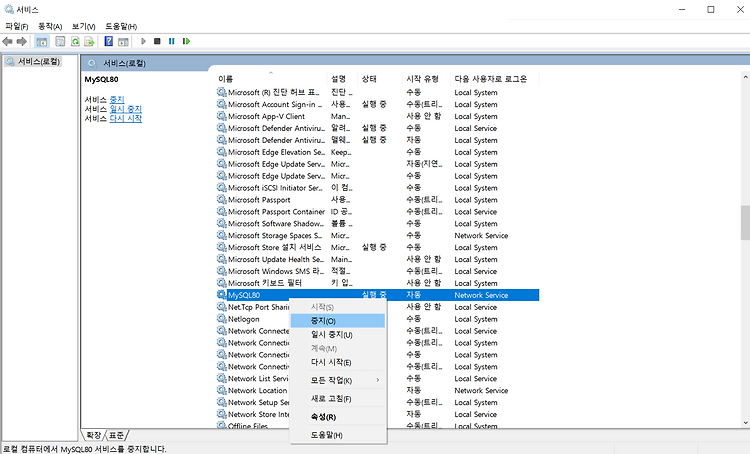Image resolution: width=750 pixels, height=454 pixels.
Task: Select Microsoft Account Sign-in service row
Action: (377, 104)
